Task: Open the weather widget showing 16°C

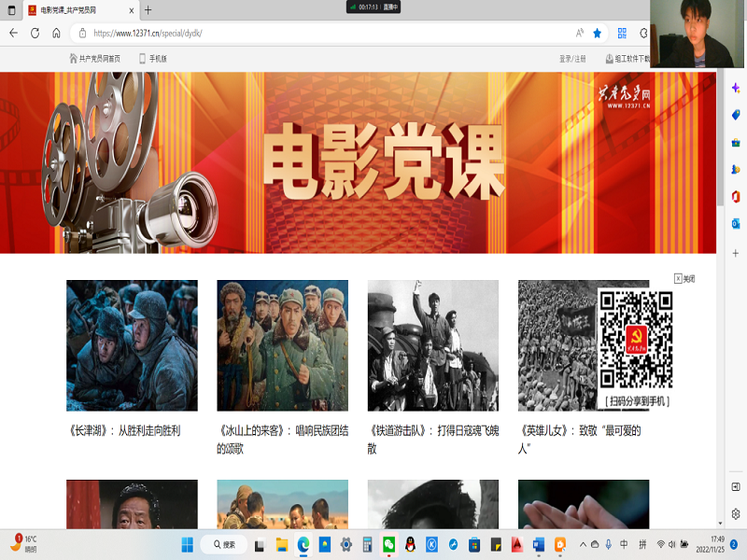Action: (x=23, y=544)
